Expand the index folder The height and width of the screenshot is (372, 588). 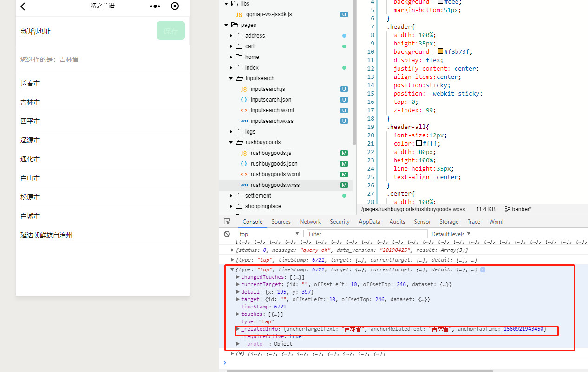pyautogui.click(x=231, y=68)
